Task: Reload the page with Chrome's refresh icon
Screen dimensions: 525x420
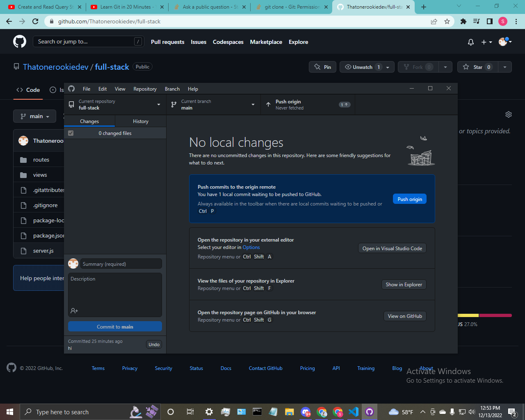Action: pos(35,21)
